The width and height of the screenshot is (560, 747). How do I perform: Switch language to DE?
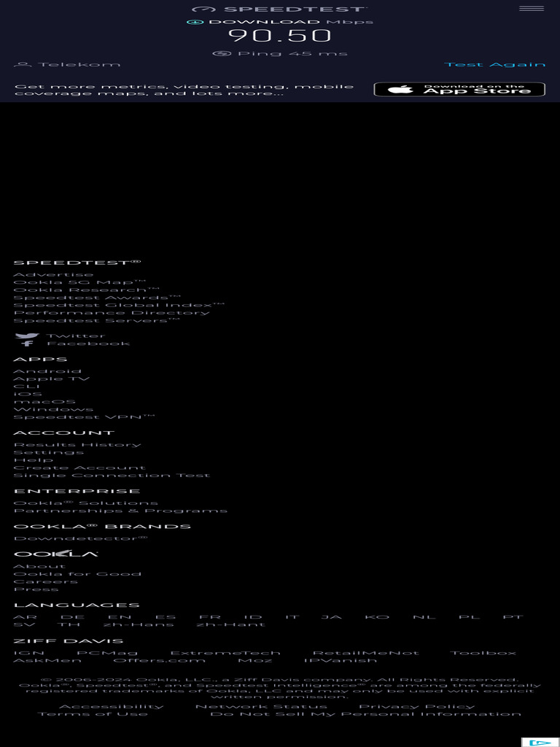click(x=72, y=617)
